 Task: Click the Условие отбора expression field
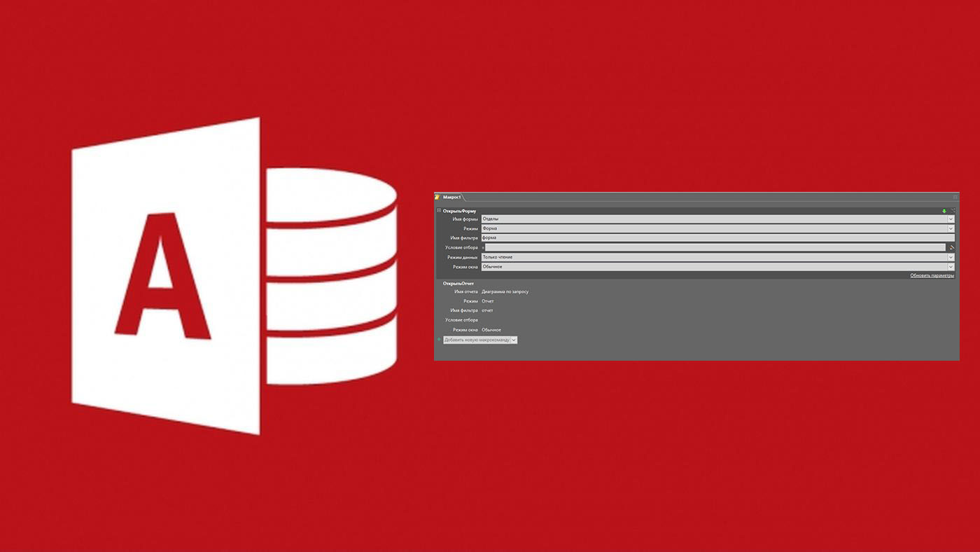(x=715, y=247)
